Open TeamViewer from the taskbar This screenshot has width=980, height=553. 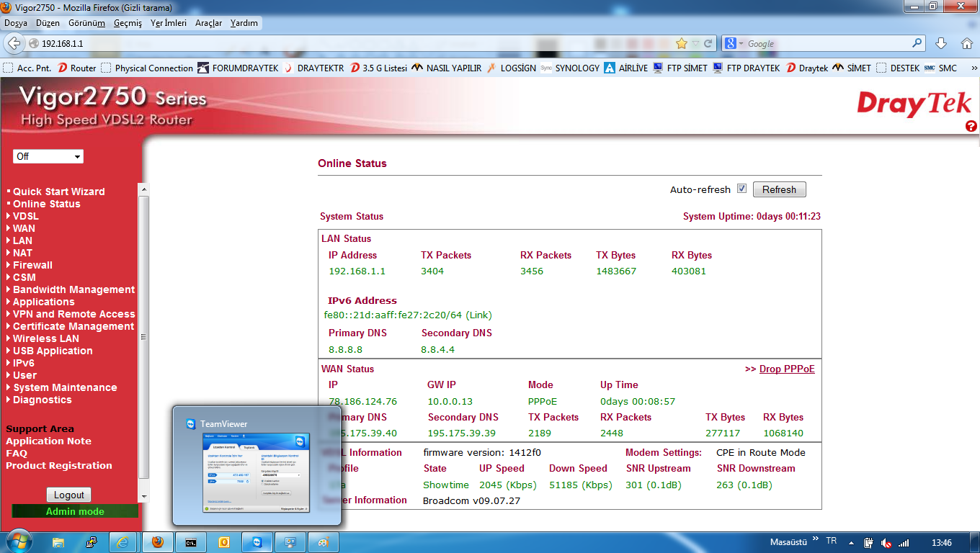pyautogui.click(x=257, y=542)
